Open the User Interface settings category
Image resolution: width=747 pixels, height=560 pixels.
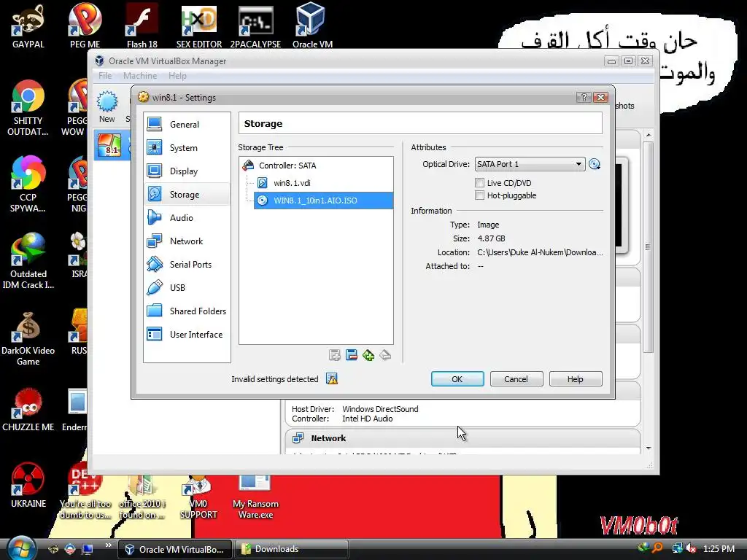[186, 334]
